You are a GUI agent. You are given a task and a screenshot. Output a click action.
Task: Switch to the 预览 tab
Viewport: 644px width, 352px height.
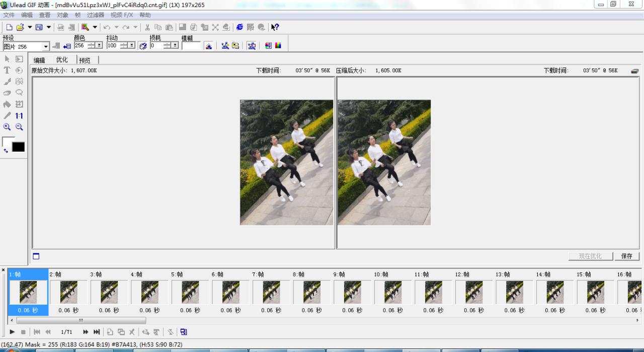pyautogui.click(x=85, y=59)
